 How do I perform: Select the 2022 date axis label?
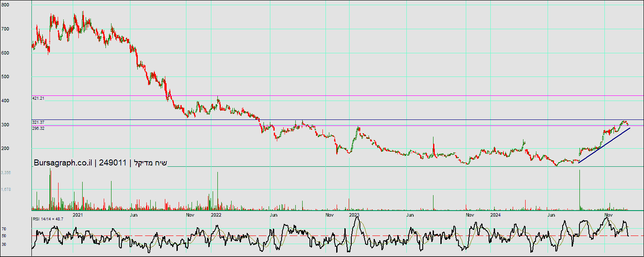pyautogui.click(x=216, y=214)
